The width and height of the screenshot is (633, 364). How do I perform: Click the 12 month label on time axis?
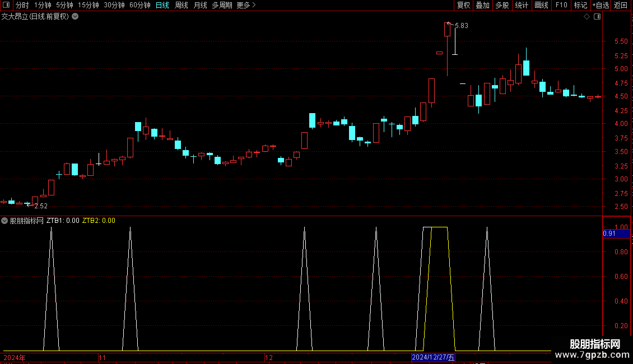[269, 357]
